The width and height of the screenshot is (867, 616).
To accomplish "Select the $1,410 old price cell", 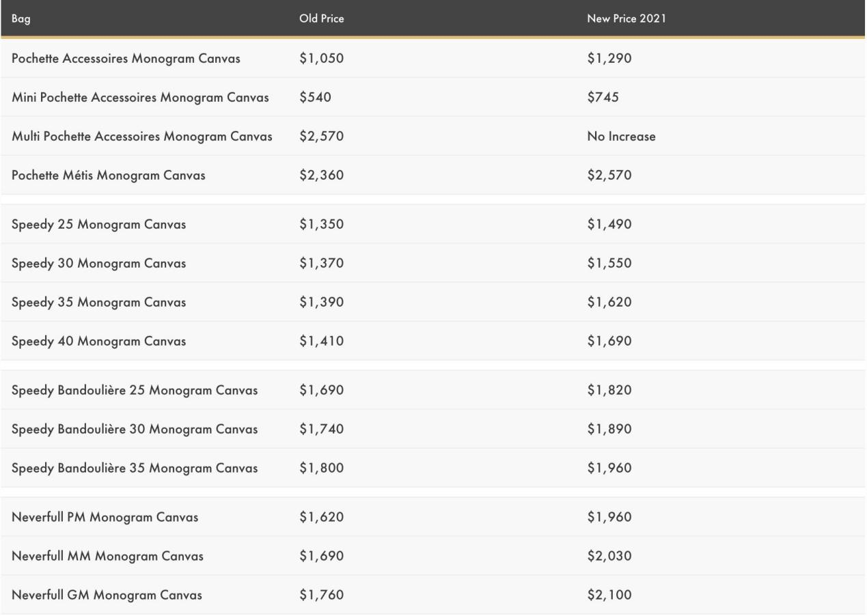I will 321,341.
